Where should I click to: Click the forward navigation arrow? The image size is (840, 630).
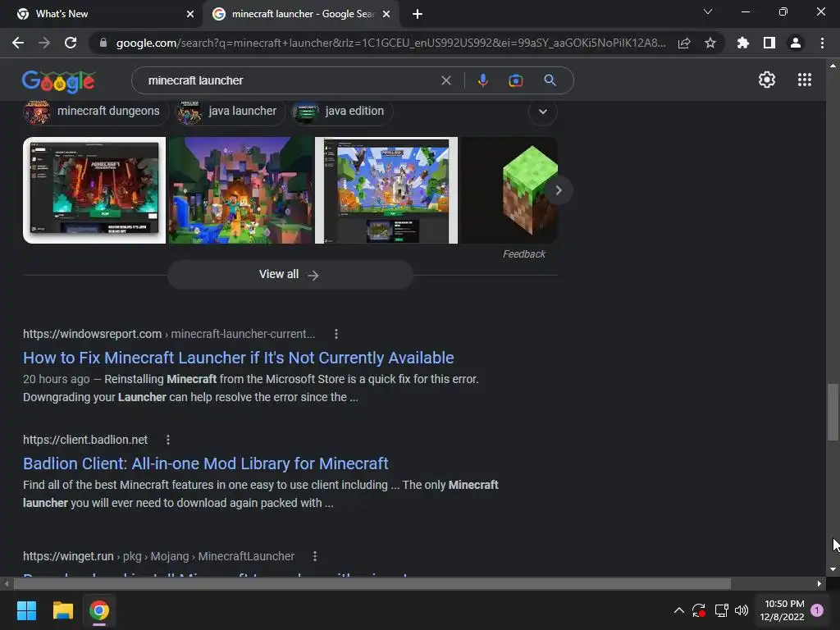click(44, 43)
